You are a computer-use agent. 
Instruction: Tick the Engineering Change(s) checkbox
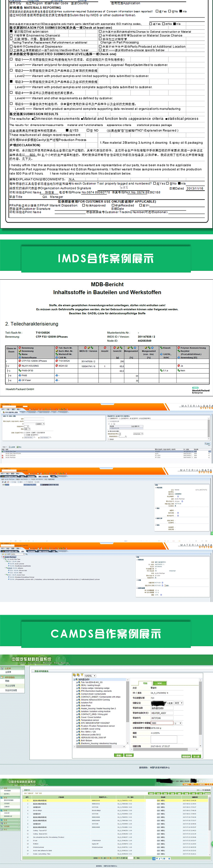point(11,35)
